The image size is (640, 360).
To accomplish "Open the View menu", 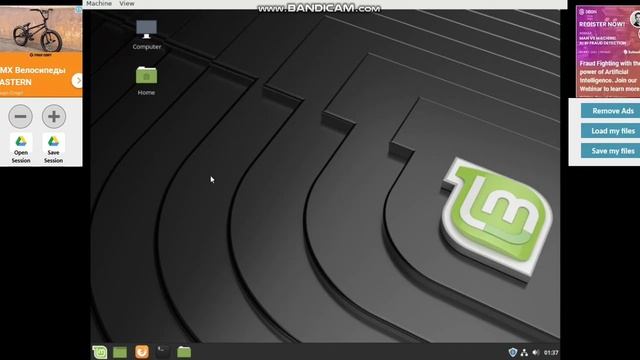I will pos(127,3).
